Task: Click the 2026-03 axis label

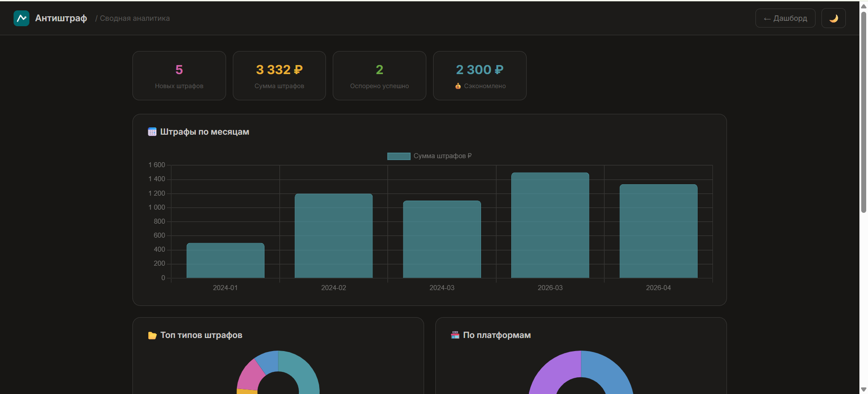Action: coord(550,288)
